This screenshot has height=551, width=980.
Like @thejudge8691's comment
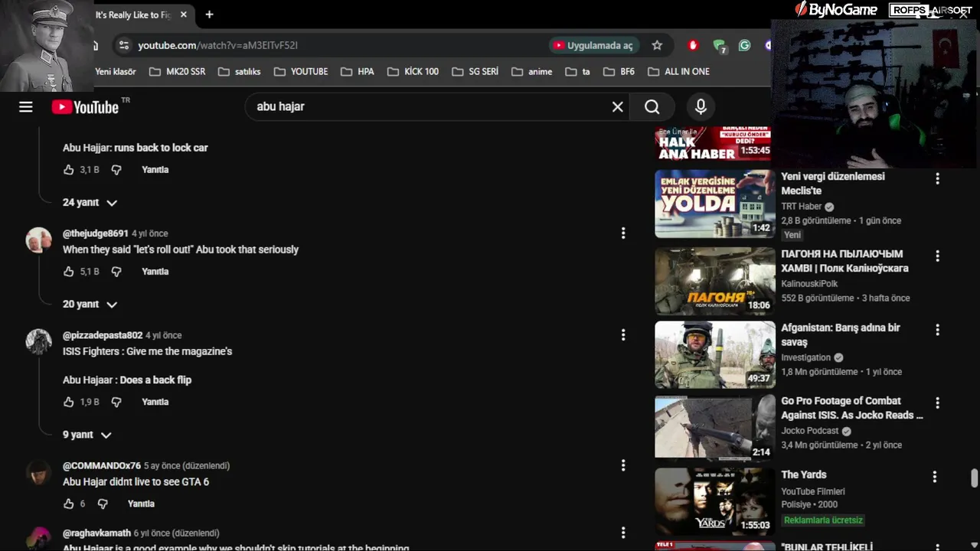click(69, 272)
